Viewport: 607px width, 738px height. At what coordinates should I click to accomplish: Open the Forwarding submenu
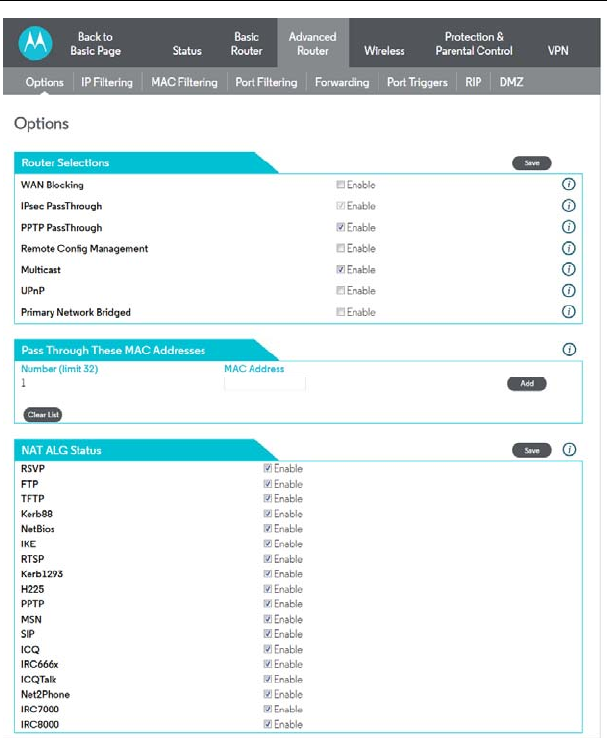(x=342, y=82)
